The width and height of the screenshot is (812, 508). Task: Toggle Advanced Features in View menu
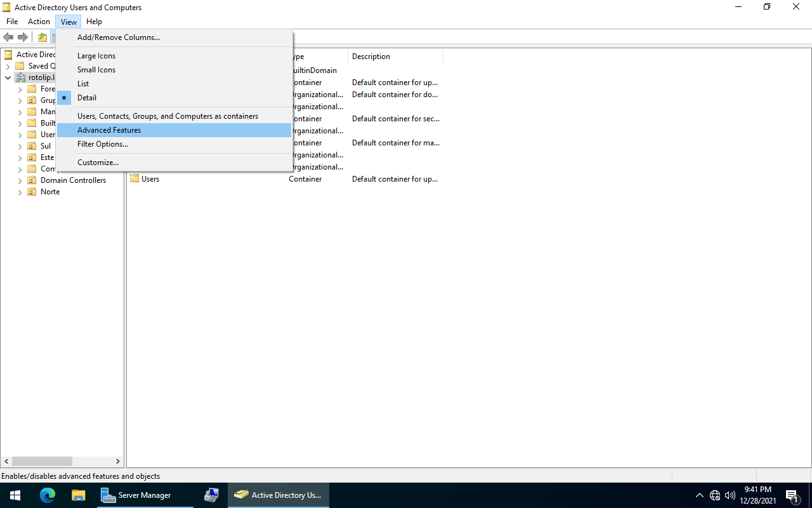(109, 130)
